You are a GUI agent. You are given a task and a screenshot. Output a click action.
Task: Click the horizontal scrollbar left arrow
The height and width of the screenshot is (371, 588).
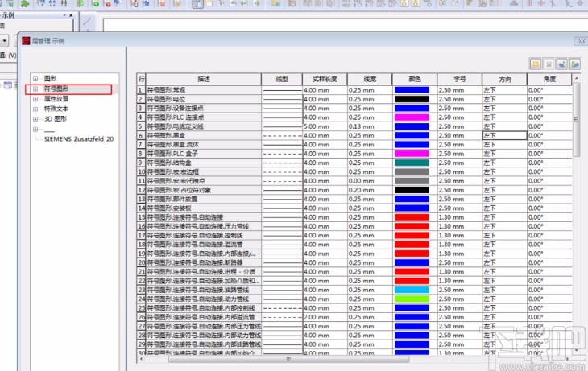(x=141, y=359)
